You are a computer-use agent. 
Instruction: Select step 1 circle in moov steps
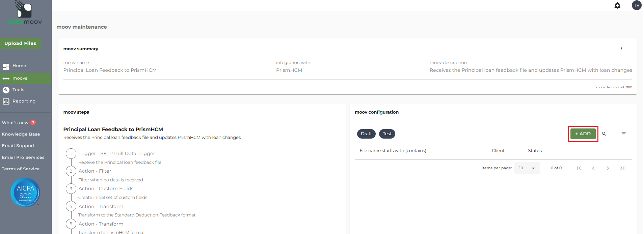click(71, 153)
